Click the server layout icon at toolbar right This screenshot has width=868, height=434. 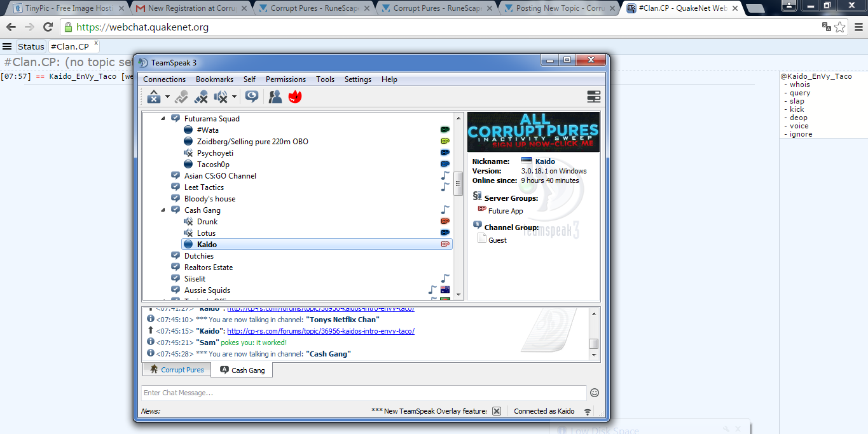click(593, 97)
